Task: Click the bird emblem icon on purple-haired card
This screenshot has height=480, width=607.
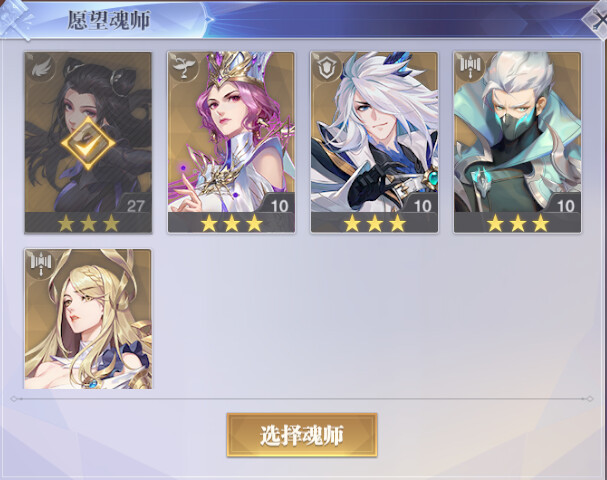Action: click(x=183, y=67)
